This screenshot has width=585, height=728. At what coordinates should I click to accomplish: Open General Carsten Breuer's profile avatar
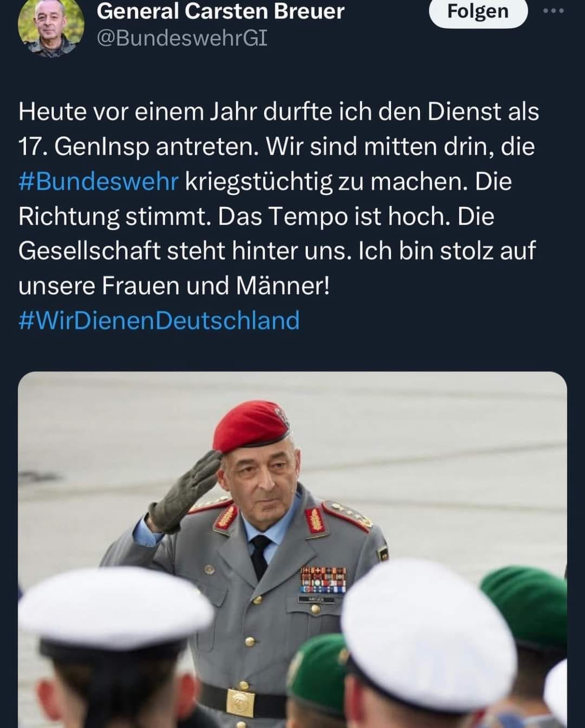click(x=51, y=27)
